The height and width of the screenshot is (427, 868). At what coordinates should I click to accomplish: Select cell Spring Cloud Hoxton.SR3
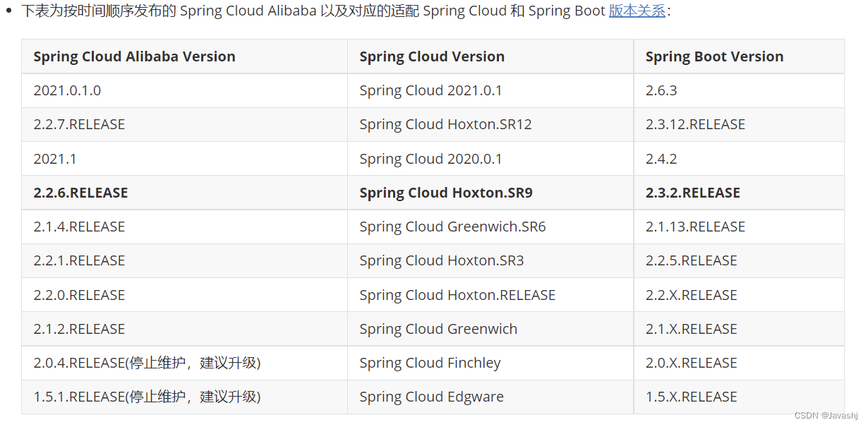(490, 260)
